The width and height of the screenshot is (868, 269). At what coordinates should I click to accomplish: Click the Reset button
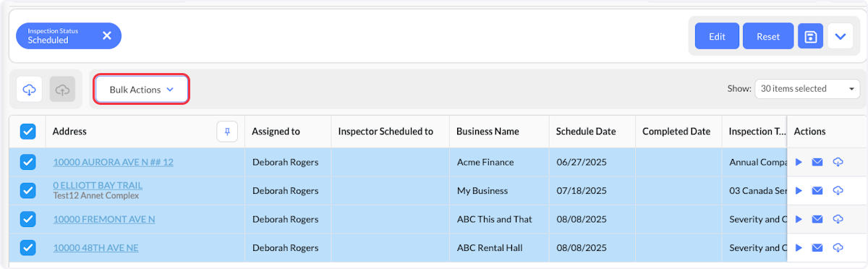[x=768, y=36]
